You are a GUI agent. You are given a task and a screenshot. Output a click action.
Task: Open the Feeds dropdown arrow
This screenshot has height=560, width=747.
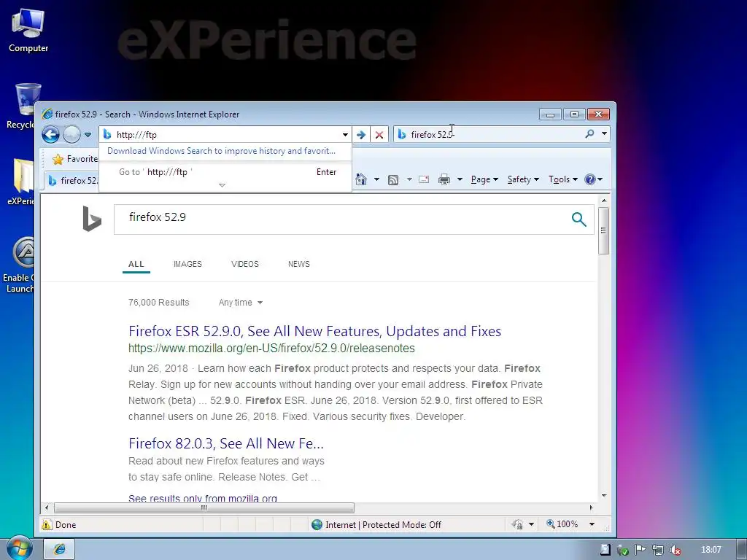tap(409, 179)
